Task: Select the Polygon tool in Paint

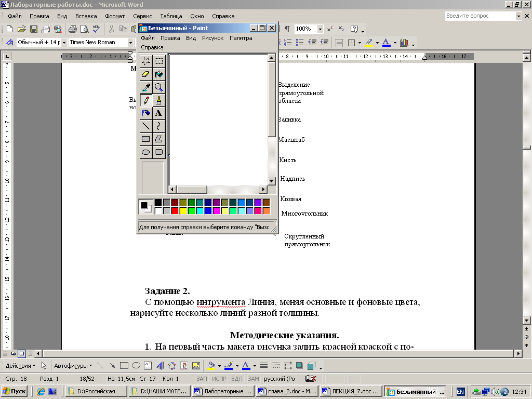Action: point(159,139)
